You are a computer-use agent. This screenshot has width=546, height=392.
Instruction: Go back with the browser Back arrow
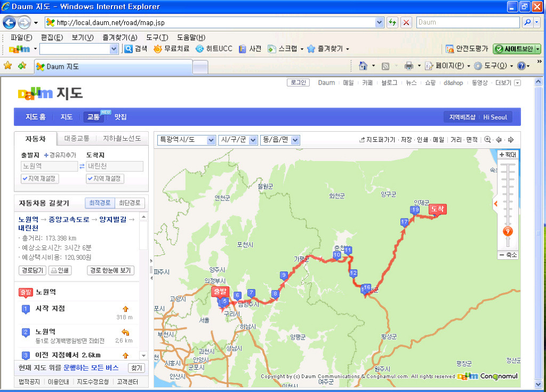point(9,22)
